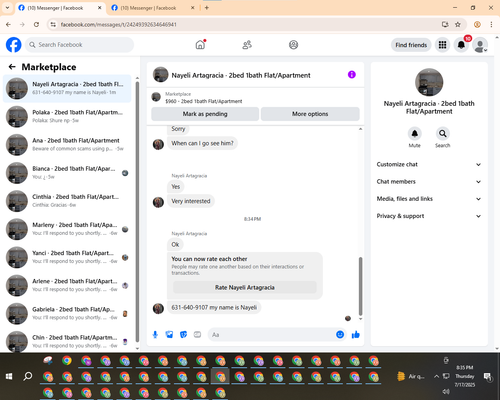
Task: Open the Facebook menu grid icon
Action: 442,45
